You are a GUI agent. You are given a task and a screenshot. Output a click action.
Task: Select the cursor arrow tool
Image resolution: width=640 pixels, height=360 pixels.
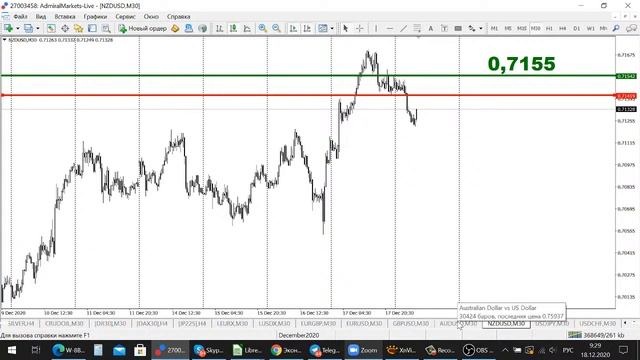[346, 28]
